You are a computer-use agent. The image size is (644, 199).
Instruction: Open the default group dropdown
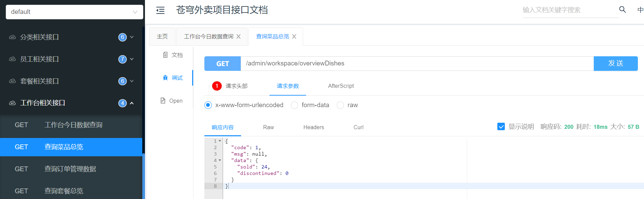pyautogui.click(x=74, y=12)
